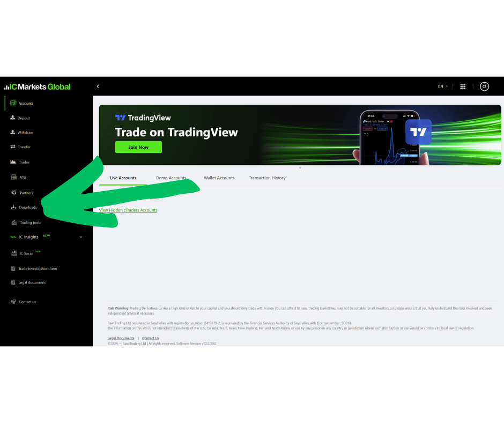Click the Accounts icon in sidebar
The image size is (504, 423).
[x=13, y=103]
